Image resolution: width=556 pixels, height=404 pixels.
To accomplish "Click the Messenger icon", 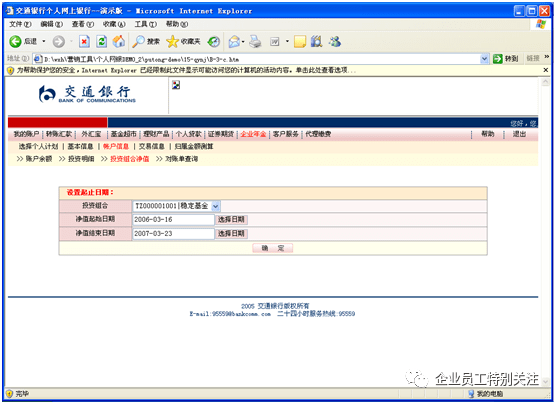I will point(335,42).
